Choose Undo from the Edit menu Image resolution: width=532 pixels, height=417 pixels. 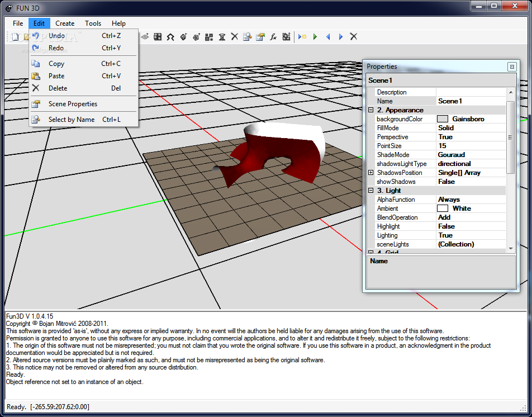point(83,36)
